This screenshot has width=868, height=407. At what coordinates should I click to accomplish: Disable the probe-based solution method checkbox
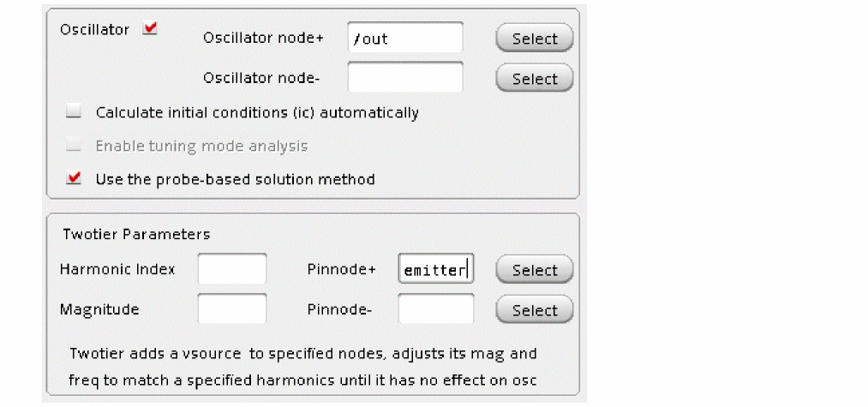tap(75, 179)
